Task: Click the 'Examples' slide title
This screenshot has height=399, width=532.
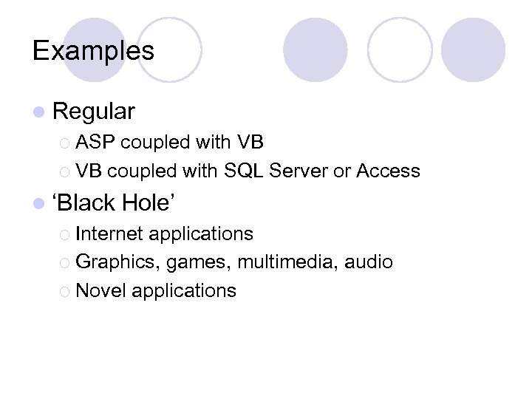Action: tap(93, 50)
